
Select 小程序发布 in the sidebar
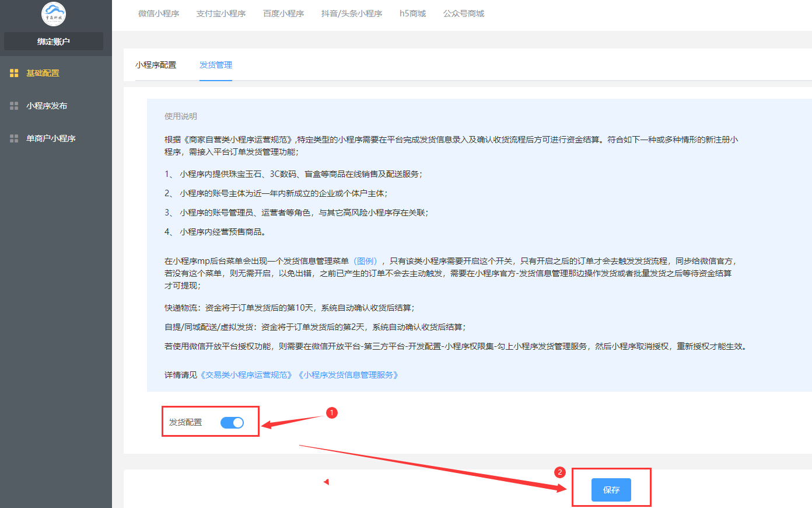coord(47,106)
